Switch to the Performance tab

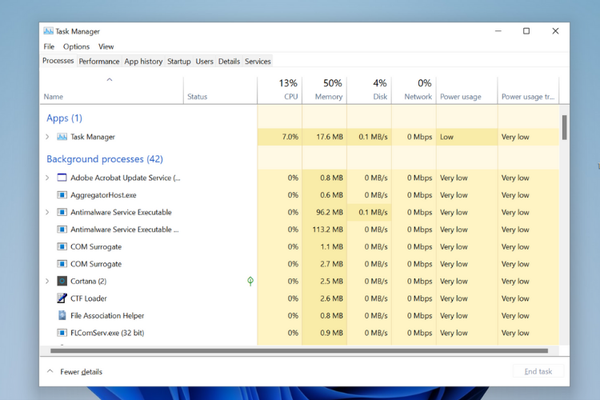tap(99, 61)
